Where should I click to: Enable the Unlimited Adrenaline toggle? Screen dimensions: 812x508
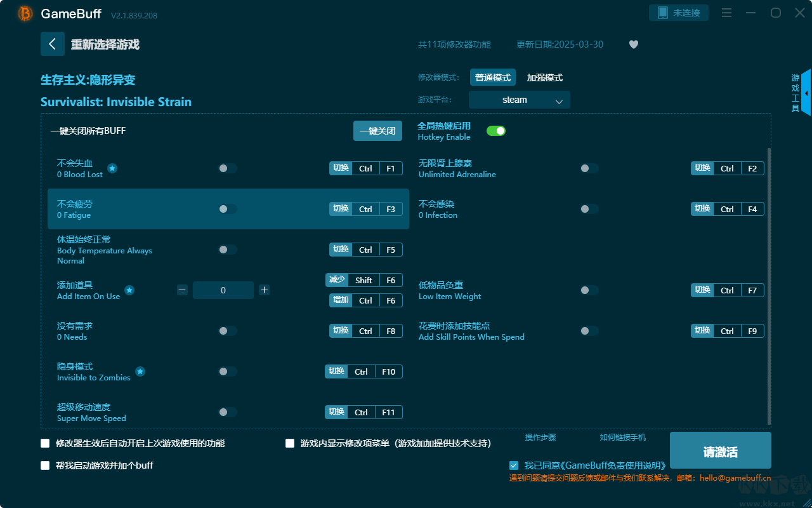tap(589, 168)
